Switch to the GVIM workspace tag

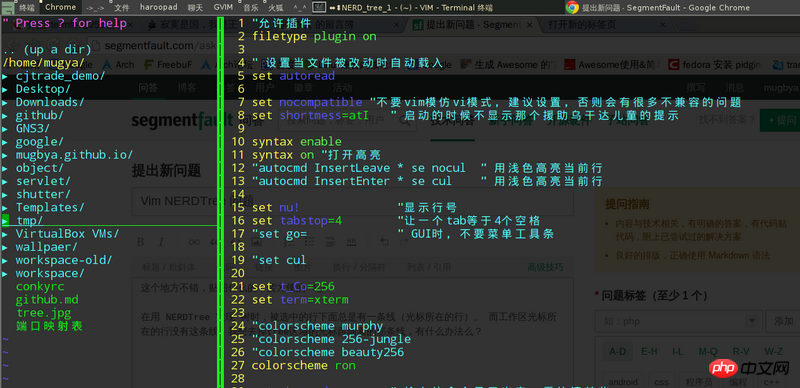coord(222,7)
